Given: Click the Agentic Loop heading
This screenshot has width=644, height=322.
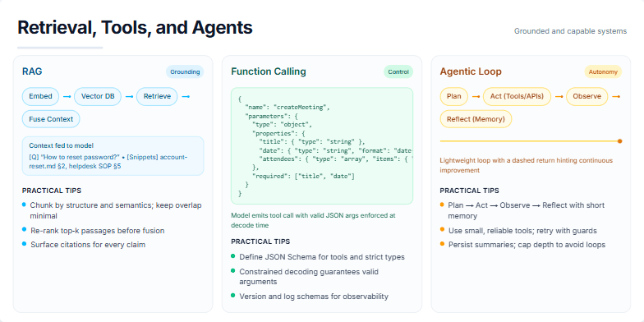Looking at the screenshot, I should (471, 72).
